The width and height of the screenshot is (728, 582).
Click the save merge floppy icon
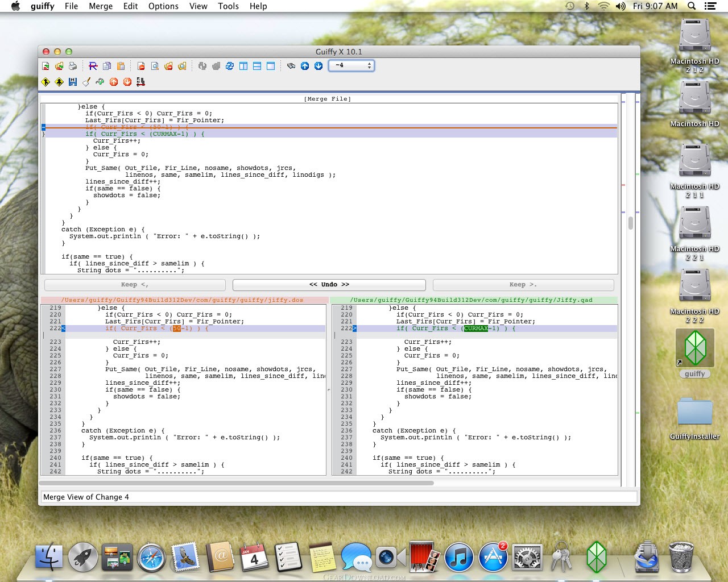(x=73, y=82)
